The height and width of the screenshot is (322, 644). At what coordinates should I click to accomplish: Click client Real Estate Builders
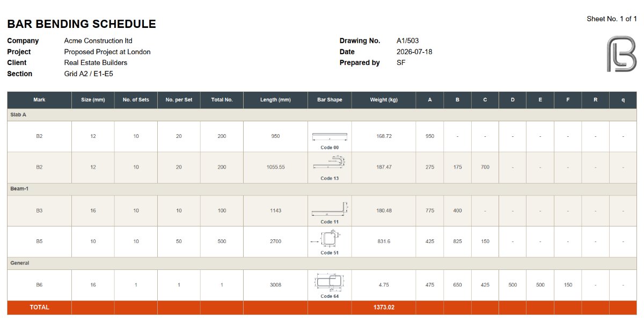pyautogui.click(x=96, y=63)
